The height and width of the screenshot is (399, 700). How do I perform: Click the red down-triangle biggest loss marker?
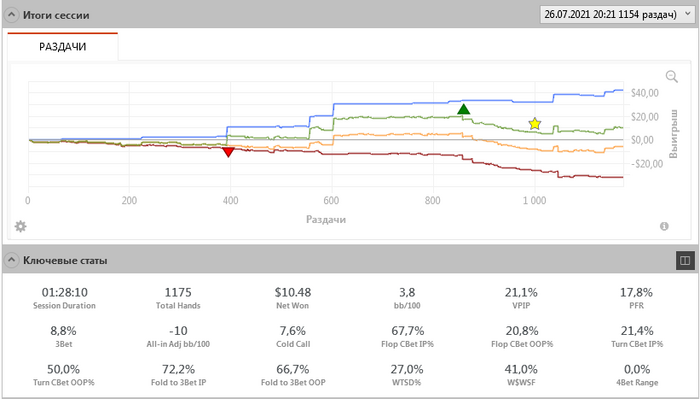click(228, 153)
